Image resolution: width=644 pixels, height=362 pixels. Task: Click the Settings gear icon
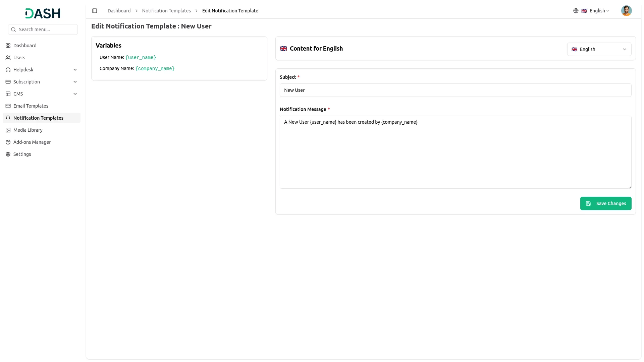[8, 154]
